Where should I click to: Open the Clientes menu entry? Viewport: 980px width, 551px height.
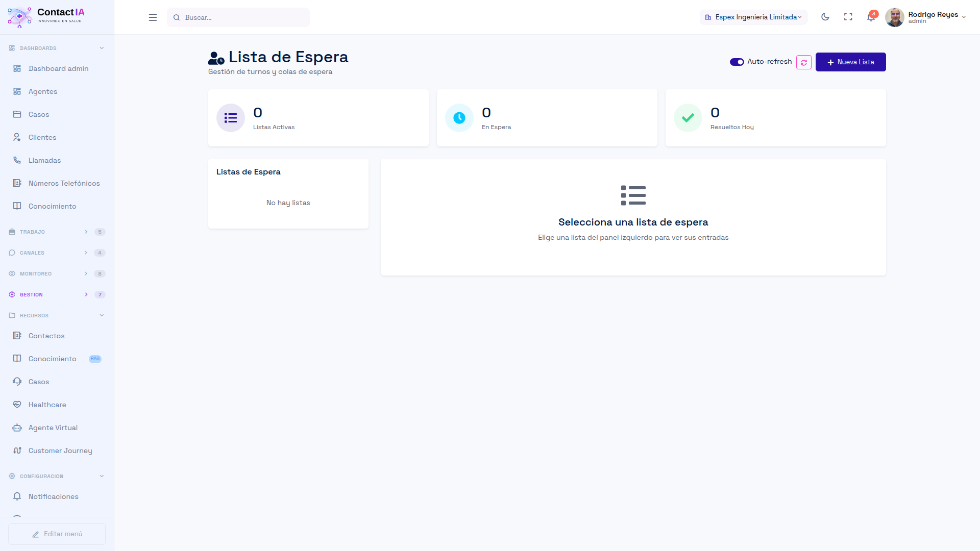click(x=42, y=137)
